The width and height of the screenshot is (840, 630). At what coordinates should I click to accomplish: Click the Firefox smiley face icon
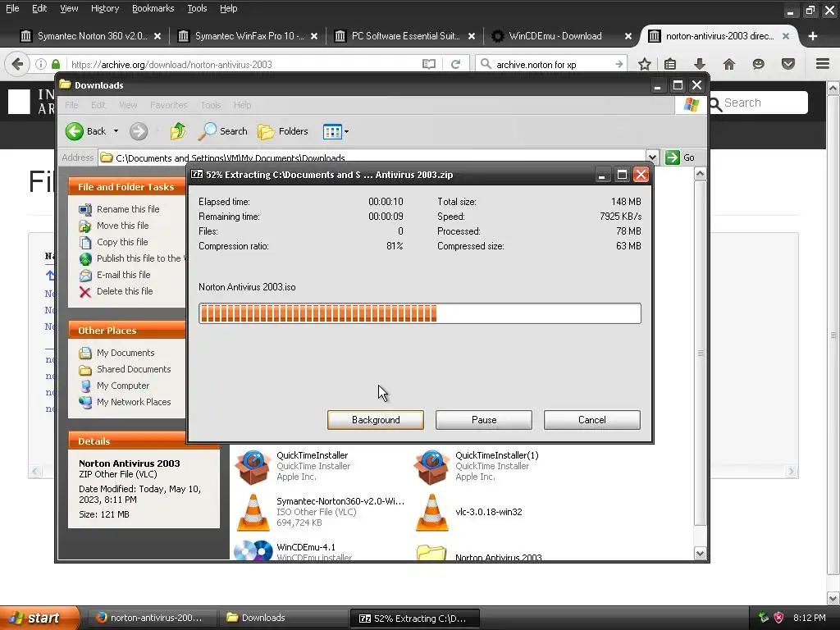[x=758, y=64]
